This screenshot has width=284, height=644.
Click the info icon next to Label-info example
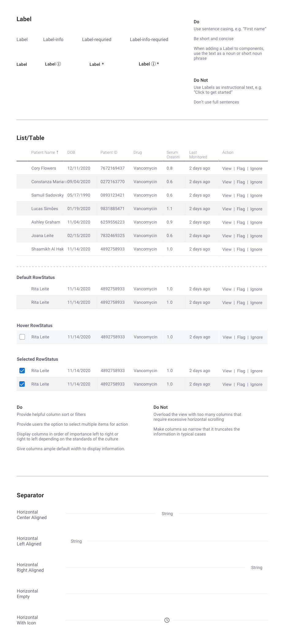tap(59, 64)
